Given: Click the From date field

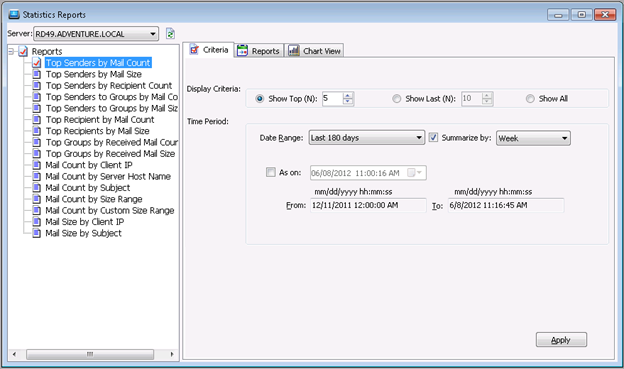Looking at the screenshot, I should pos(368,205).
